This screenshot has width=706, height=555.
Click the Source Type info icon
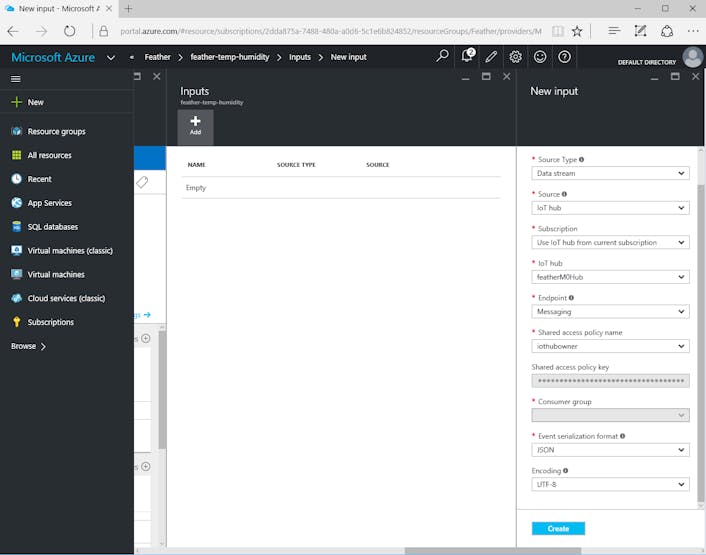coord(581,159)
